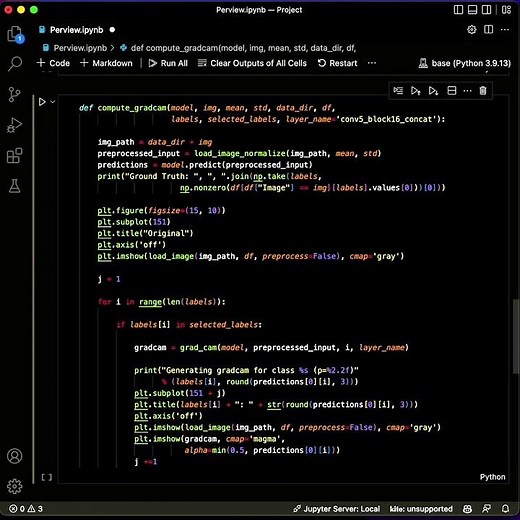Click def compute_gradcam in the code
Viewport: 520px width, 520px height.
[x=123, y=108]
